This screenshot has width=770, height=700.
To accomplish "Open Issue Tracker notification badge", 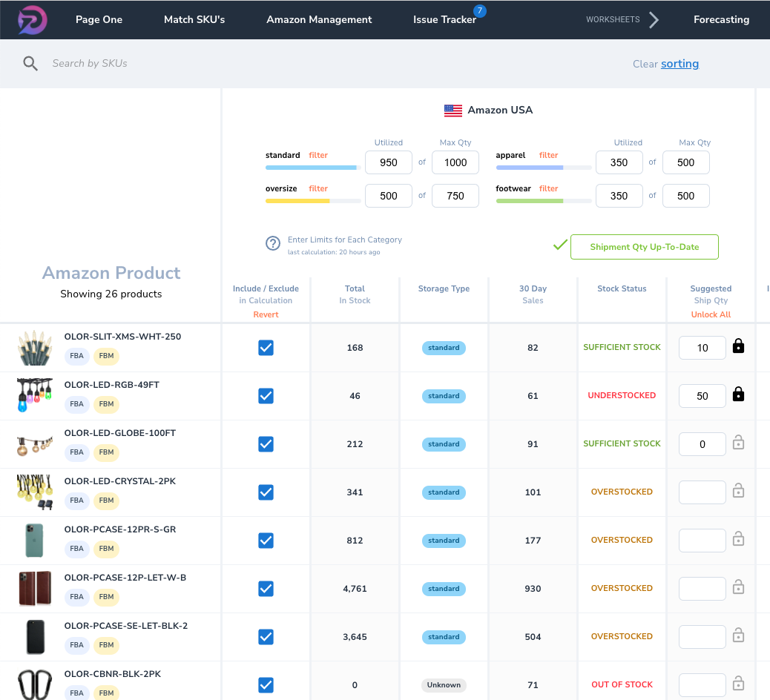I will [480, 11].
